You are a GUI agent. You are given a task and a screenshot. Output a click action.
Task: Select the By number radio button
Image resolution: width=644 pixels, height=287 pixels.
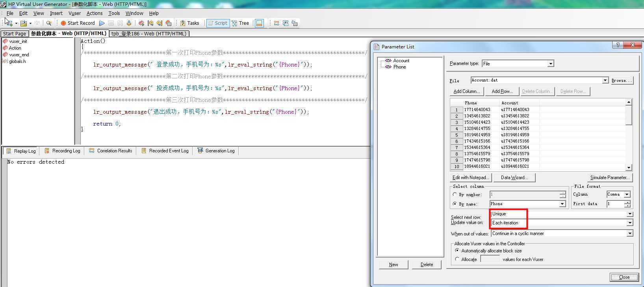click(x=455, y=194)
